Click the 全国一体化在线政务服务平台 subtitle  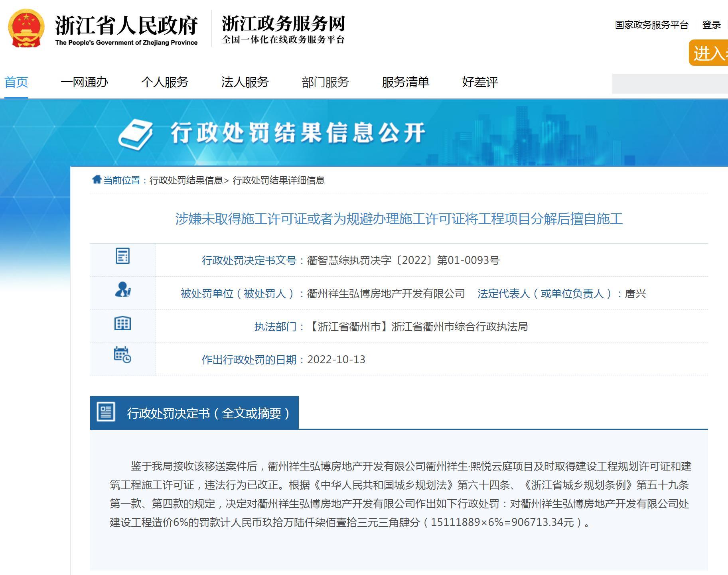pos(283,39)
